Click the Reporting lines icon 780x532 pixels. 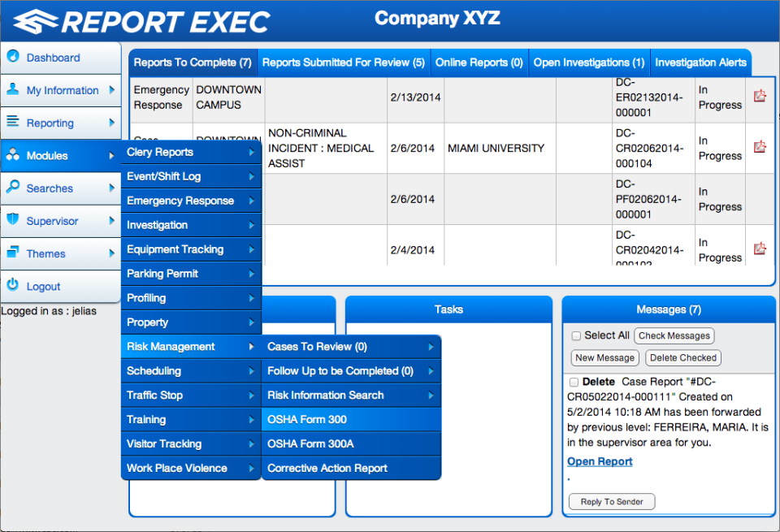coord(13,121)
